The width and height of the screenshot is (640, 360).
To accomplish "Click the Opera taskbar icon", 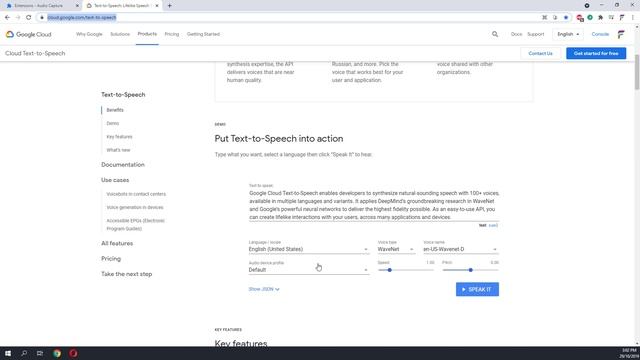I will tap(73, 353).
